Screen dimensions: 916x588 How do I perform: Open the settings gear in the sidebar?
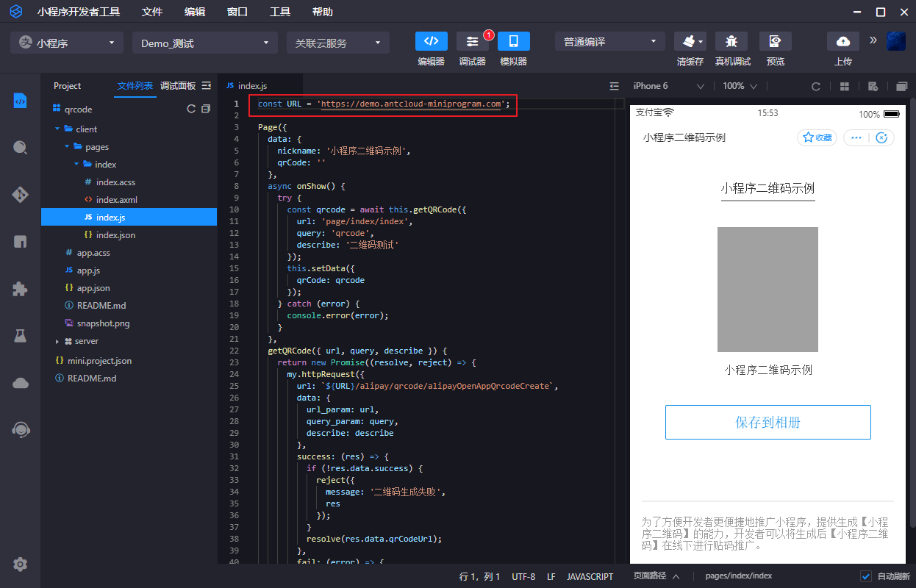click(x=21, y=564)
